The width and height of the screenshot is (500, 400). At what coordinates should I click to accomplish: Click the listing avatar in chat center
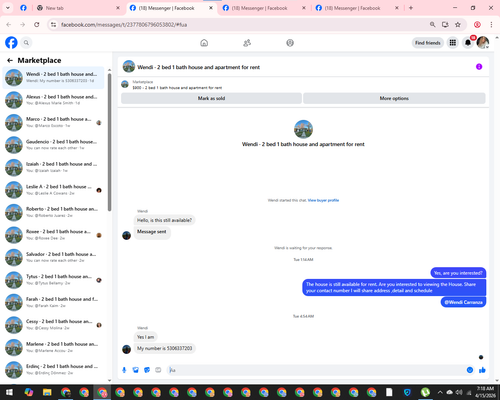(x=303, y=129)
